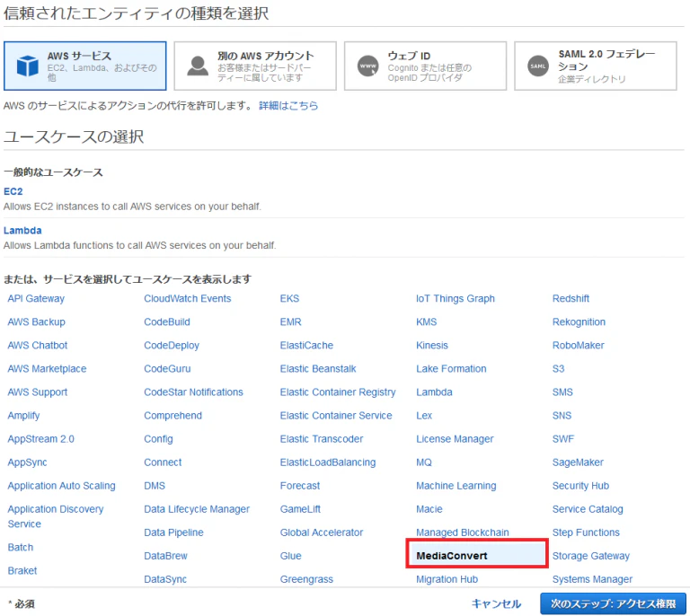Select CodeGuru service

click(167, 368)
